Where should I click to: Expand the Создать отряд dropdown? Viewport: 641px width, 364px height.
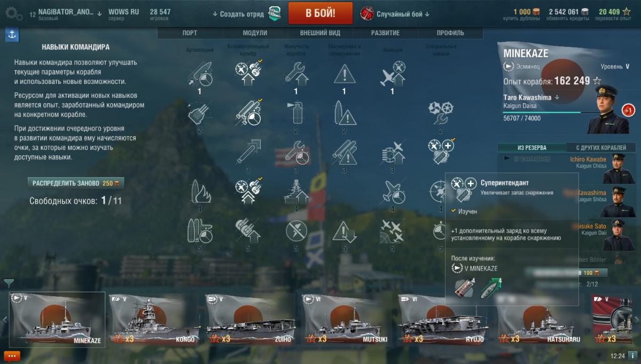238,14
